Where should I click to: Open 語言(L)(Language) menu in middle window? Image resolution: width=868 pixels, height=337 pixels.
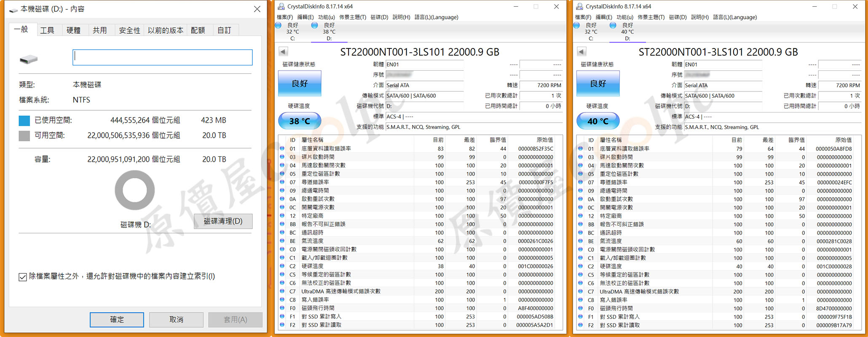(436, 17)
